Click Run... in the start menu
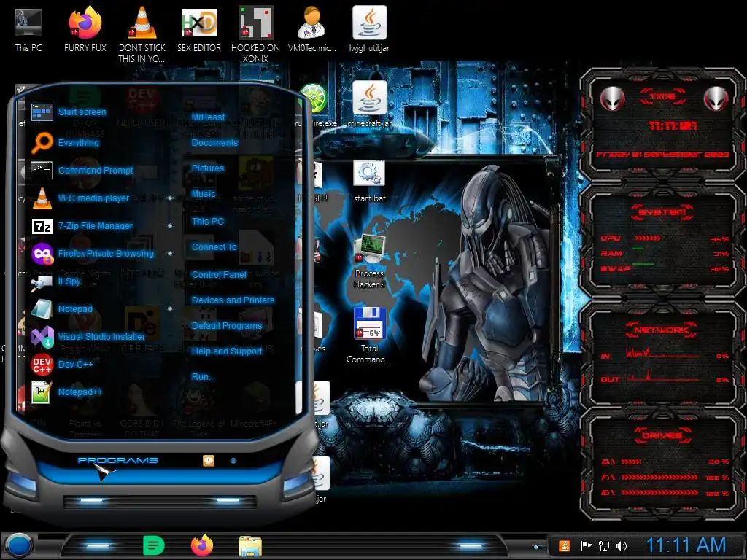The height and width of the screenshot is (560, 747). [x=203, y=377]
